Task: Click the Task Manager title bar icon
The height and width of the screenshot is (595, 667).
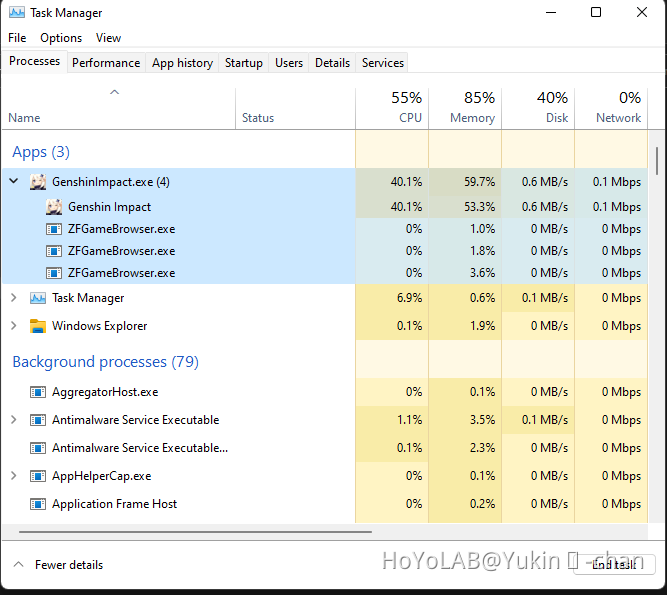Action: pos(17,12)
